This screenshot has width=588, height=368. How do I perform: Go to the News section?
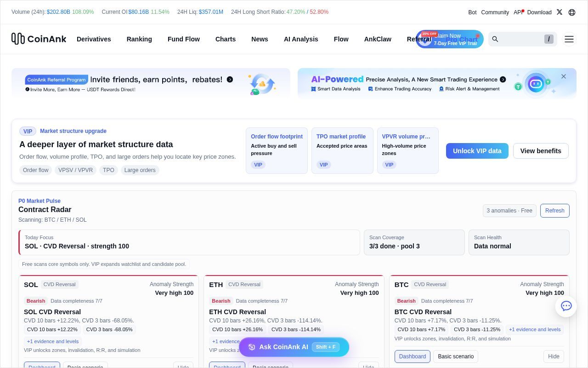pyautogui.click(x=260, y=39)
